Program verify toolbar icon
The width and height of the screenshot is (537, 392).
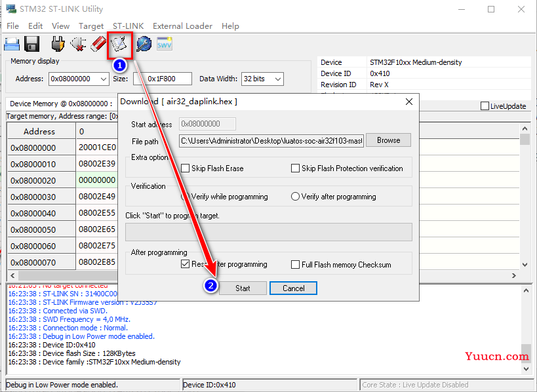[119, 45]
